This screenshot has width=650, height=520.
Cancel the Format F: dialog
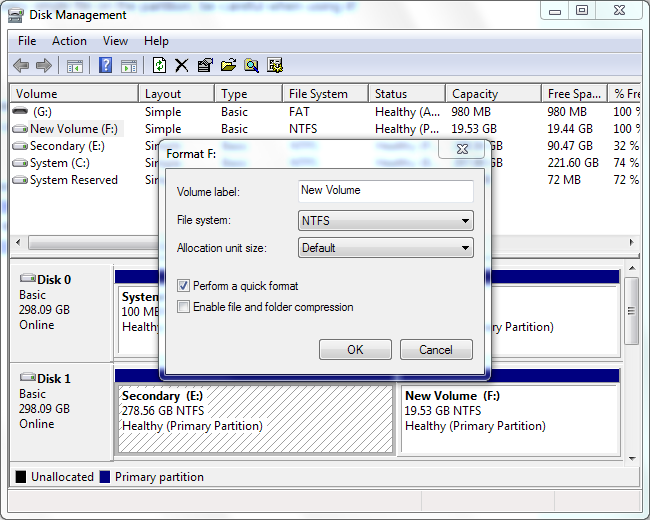pos(436,350)
